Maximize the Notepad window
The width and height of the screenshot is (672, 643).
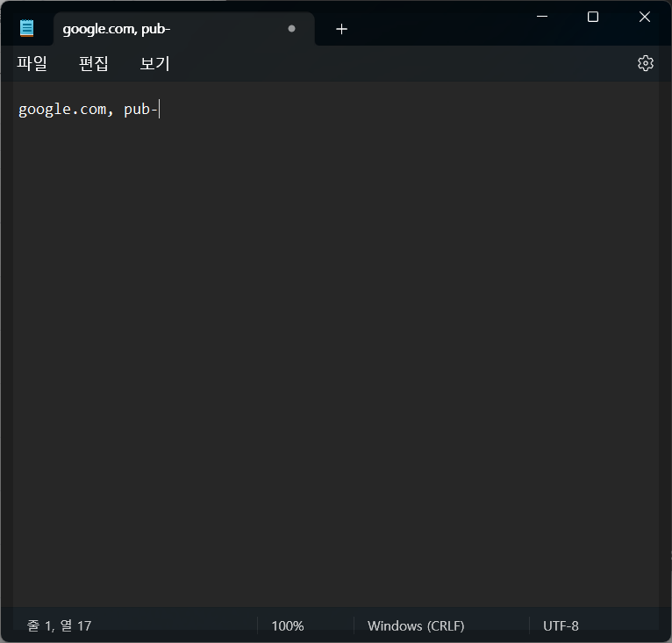[x=593, y=17]
